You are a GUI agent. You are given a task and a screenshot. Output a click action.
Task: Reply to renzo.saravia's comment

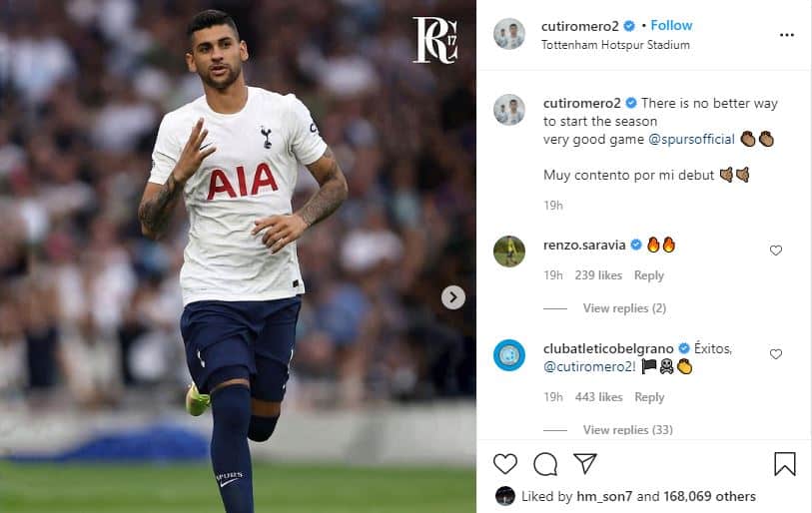(x=649, y=275)
